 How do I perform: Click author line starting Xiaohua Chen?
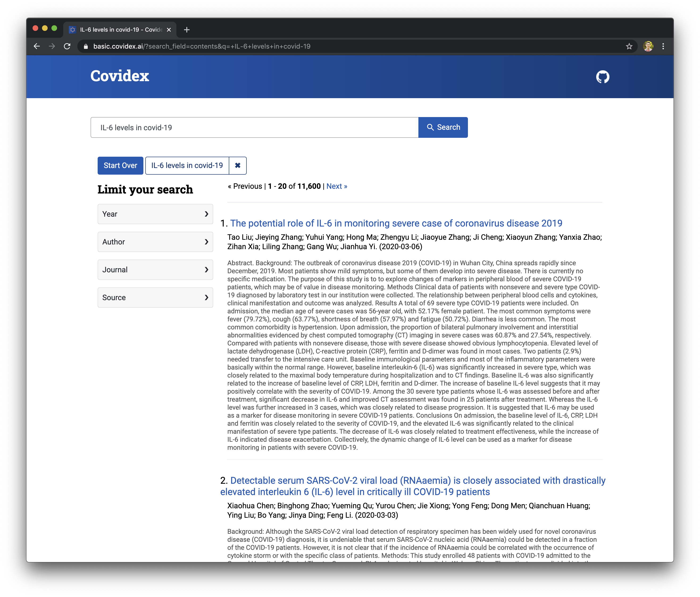409,510
